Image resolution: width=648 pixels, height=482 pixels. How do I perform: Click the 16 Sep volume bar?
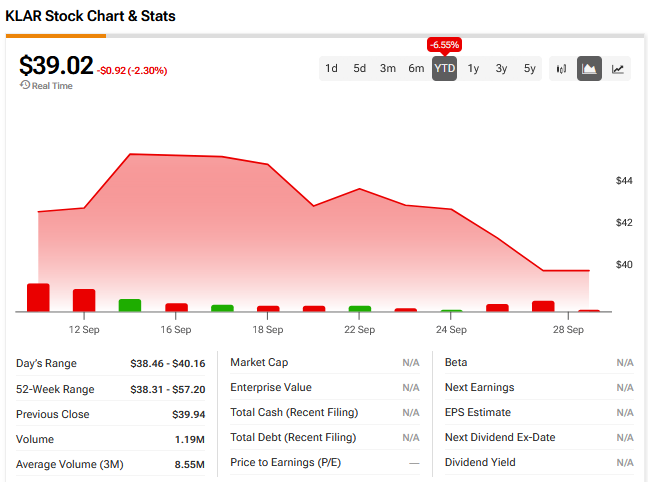pyautogui.click(x=176, y=307)
